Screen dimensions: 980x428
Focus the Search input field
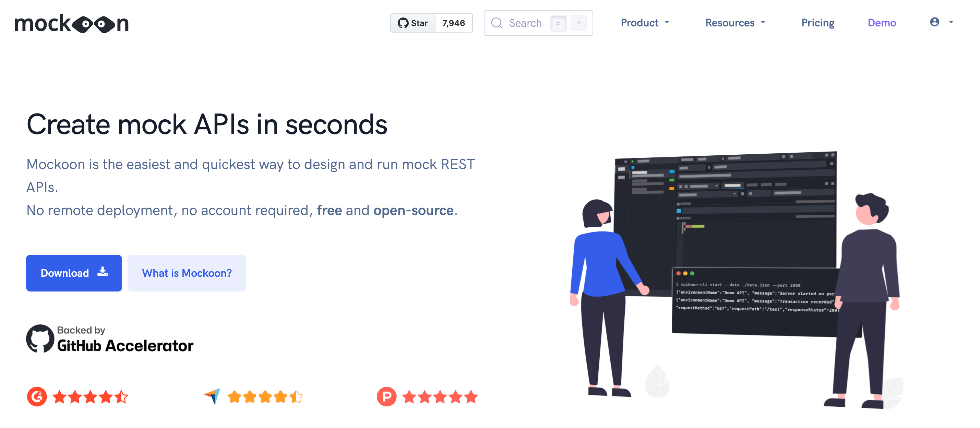click(x=525, y=23)
